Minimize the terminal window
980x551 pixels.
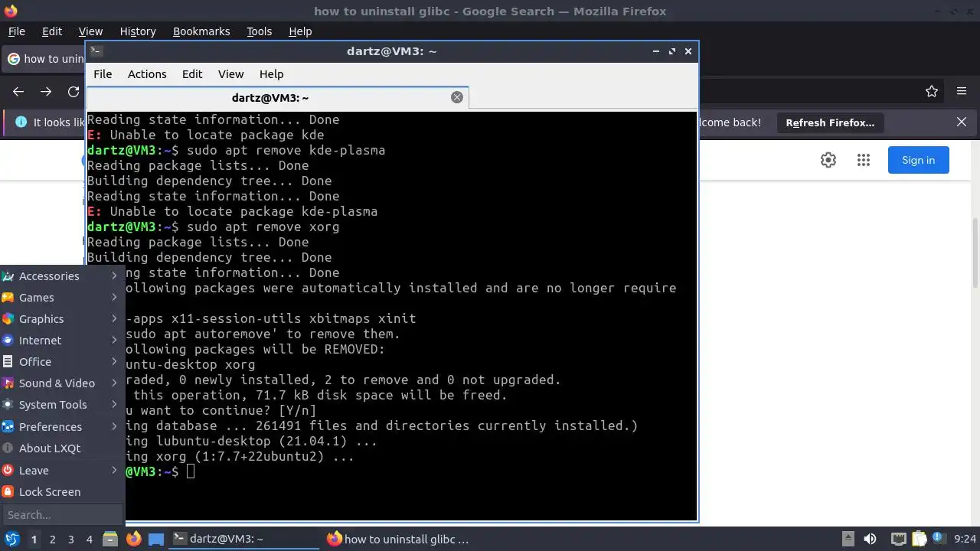tap(656, 51)
